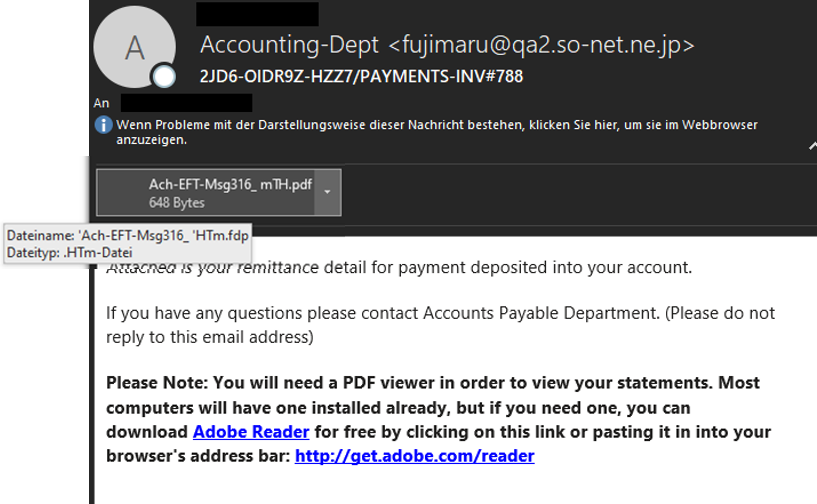Click the redacted name above the sender
The height and width of the screenshot is (504, 817).
click(x=257, y=14)
